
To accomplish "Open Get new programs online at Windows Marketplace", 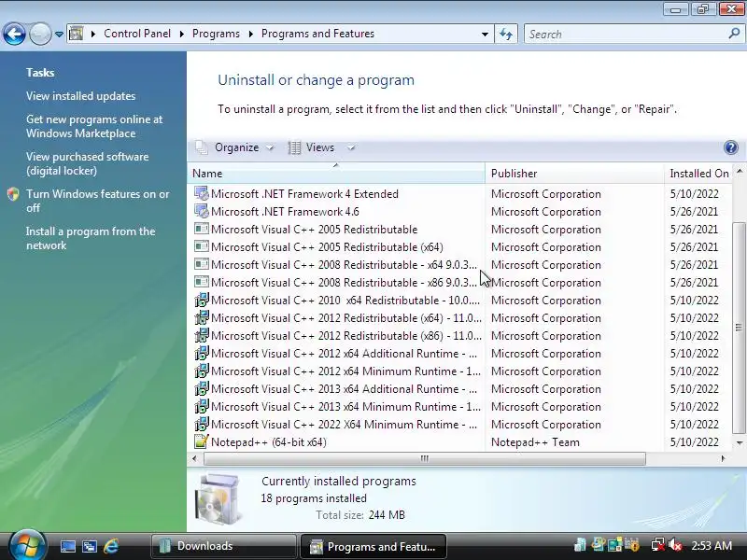I will 94,126.
